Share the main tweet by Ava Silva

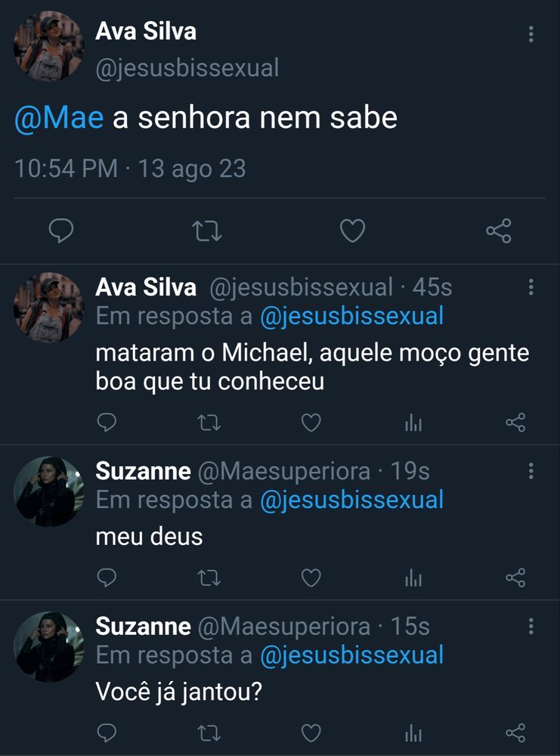499,231
